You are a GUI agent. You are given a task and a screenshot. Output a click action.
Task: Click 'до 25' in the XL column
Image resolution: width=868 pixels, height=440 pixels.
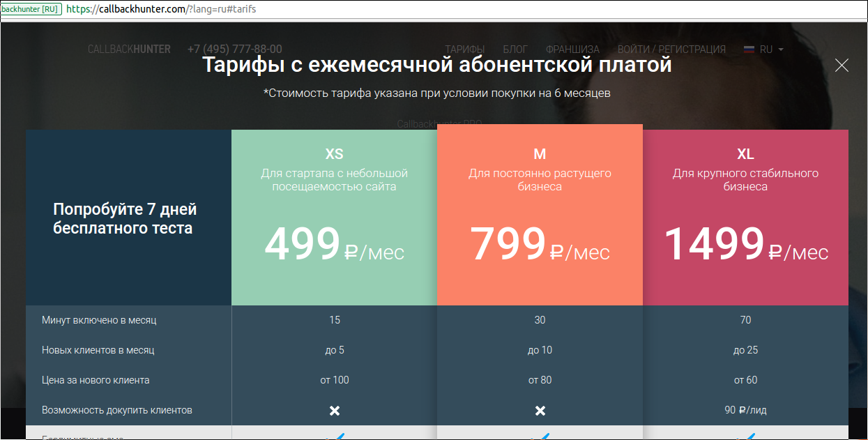pos(745,350)
